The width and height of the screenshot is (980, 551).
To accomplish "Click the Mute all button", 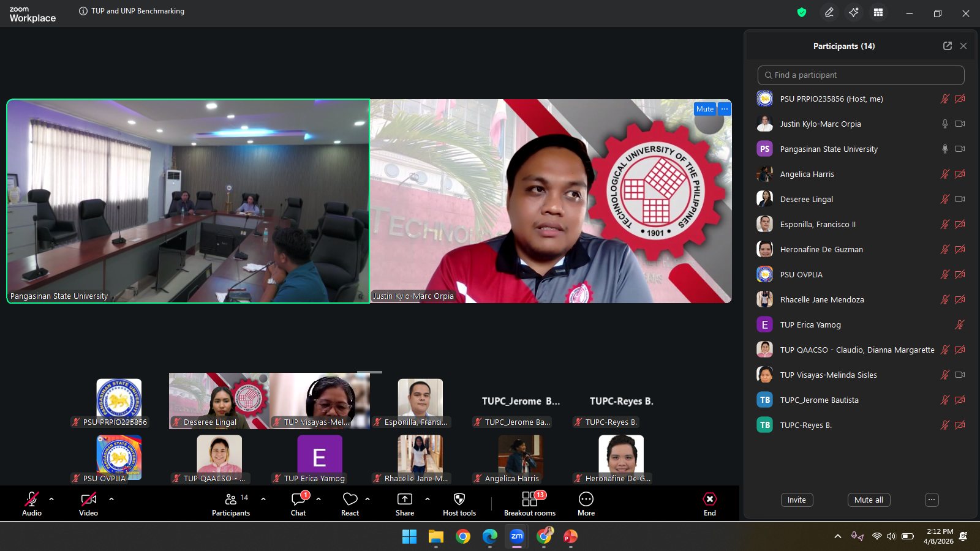I will (869, 500).
